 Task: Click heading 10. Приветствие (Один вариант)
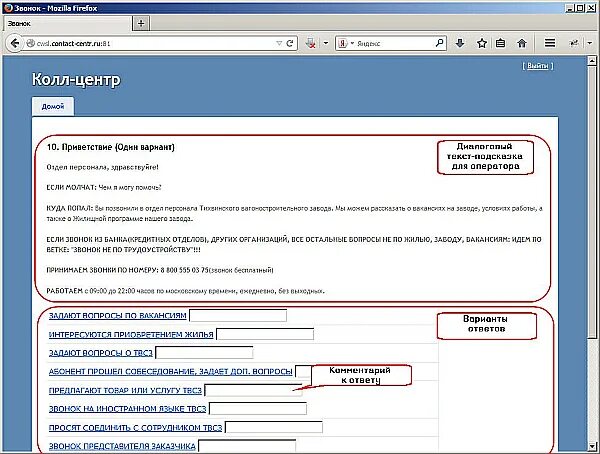[111, 147]
